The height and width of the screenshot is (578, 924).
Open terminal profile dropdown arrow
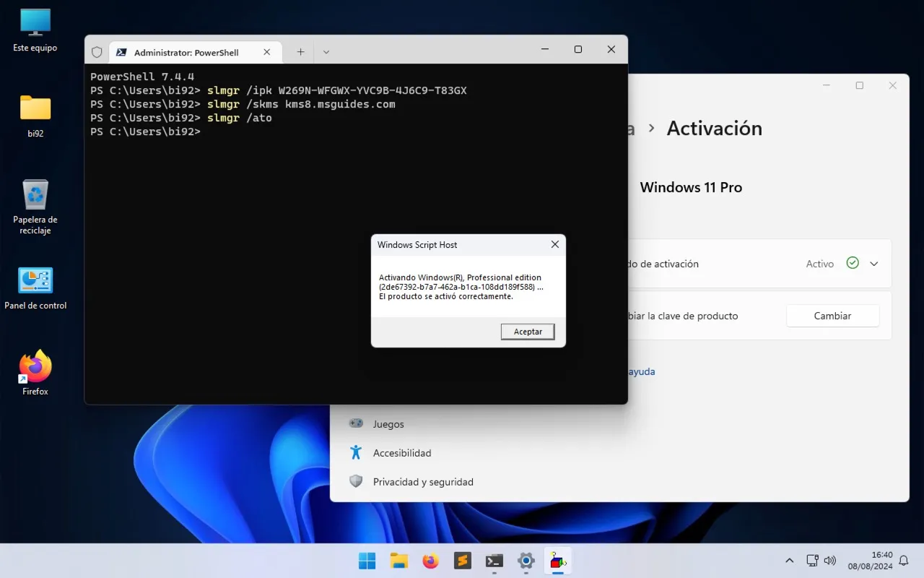tap(326, 52)
